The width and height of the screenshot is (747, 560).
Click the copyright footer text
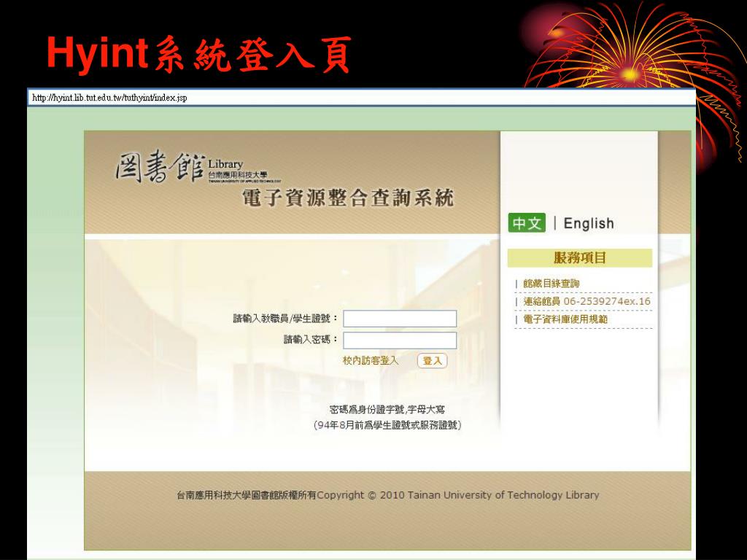click(x=388, y=495)
